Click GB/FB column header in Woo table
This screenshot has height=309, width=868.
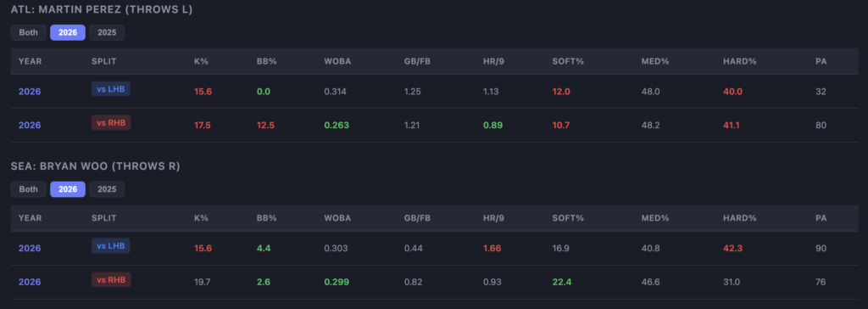click(x=417, y=218)
